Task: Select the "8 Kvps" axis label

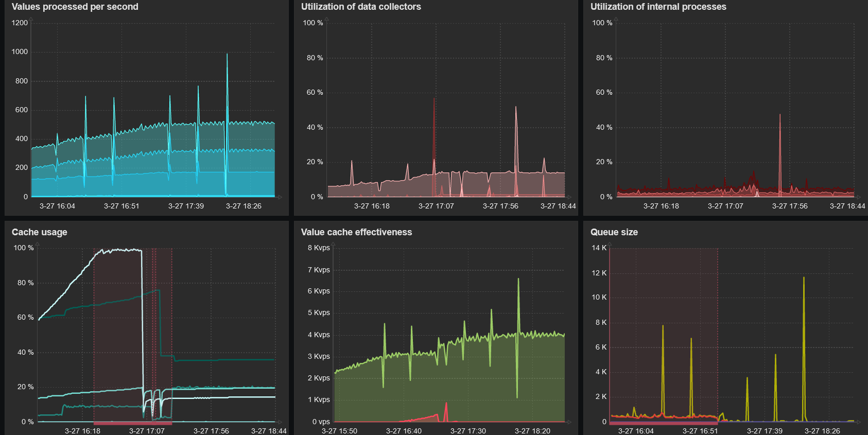Action: [x=319, y=248]
